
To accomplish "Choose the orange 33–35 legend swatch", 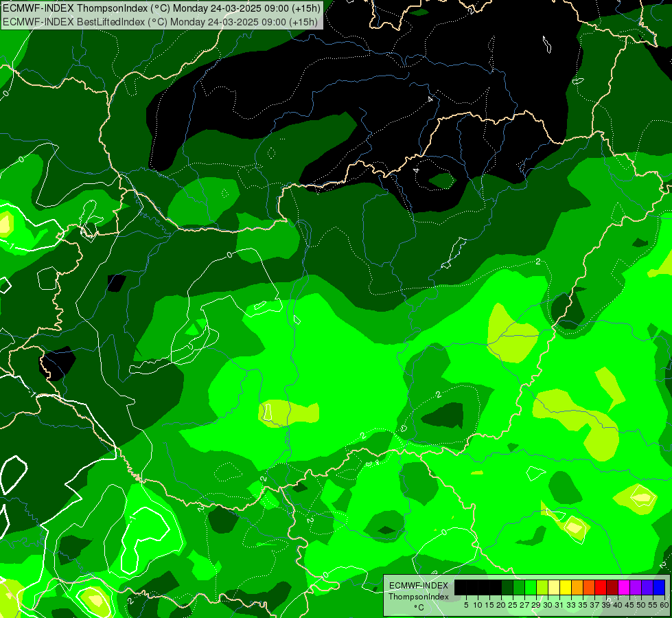I will coord(577,587).
